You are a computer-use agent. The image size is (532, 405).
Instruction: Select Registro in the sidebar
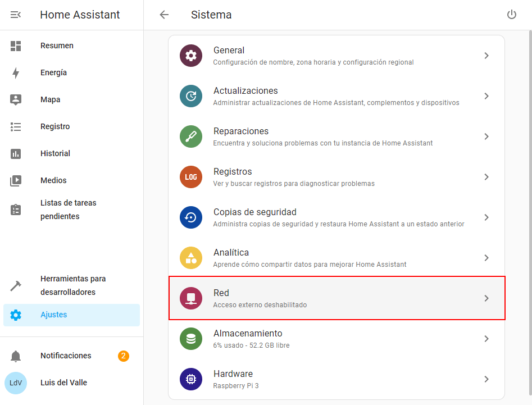[71, 127]
